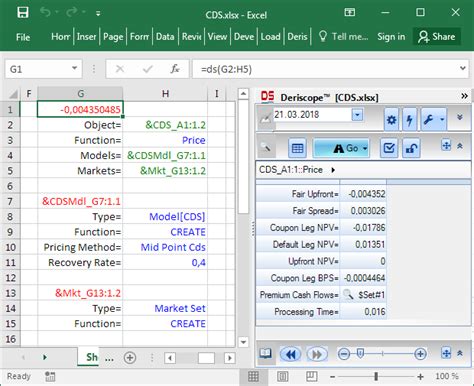Click the Deriscope checkmark edit icon
This screenshot has height=386, width=474.
coord(389,148)
